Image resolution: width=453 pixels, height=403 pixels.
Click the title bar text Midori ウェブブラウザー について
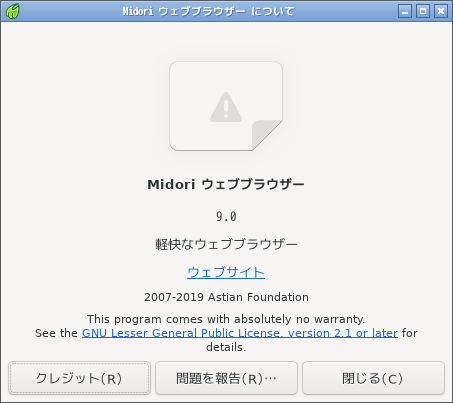pos(209,11)
